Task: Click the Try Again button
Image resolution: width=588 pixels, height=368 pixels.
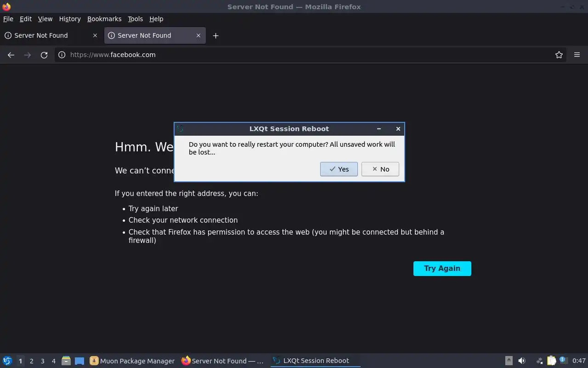Action: tap(442, 269)
